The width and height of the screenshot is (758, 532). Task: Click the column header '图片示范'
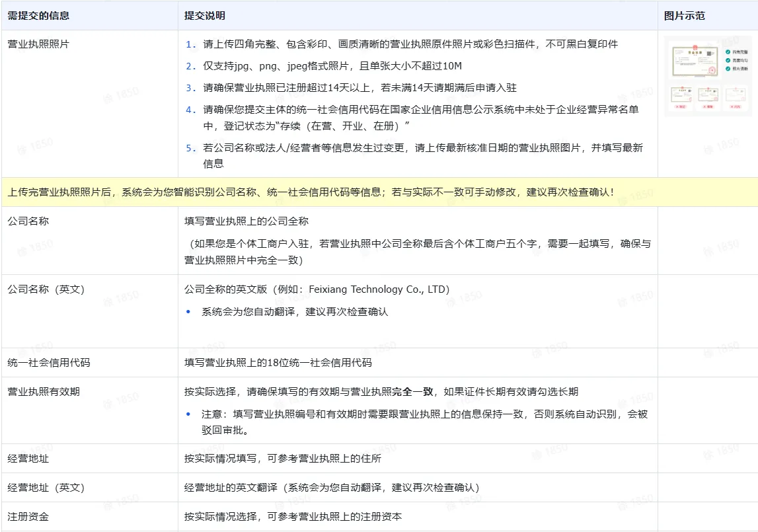coord(684,15)
